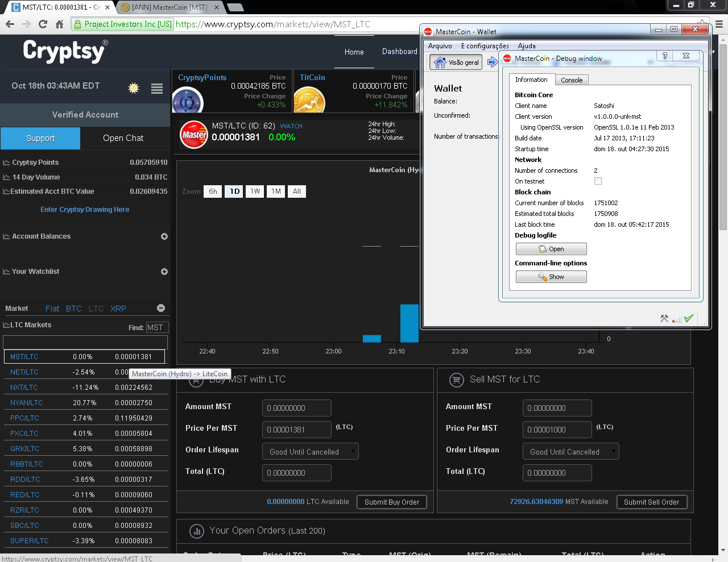Click the hammer tools icon in wallet status bar
Viewport: 728px width, 562px height.
coord(664,318)
